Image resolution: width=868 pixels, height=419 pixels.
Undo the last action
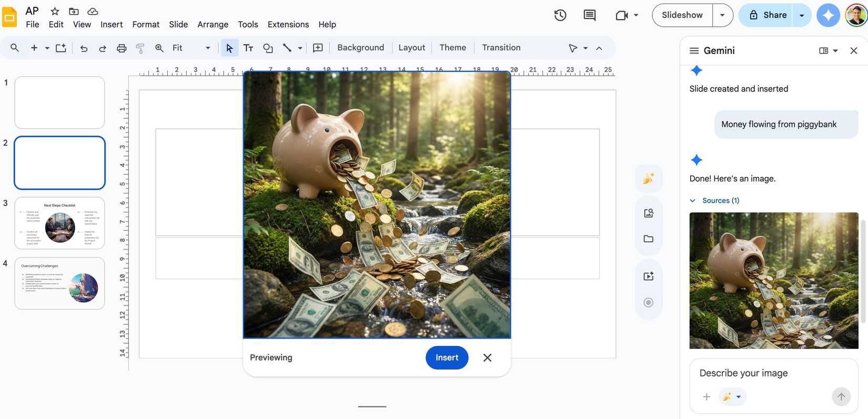tap(84, 48)
